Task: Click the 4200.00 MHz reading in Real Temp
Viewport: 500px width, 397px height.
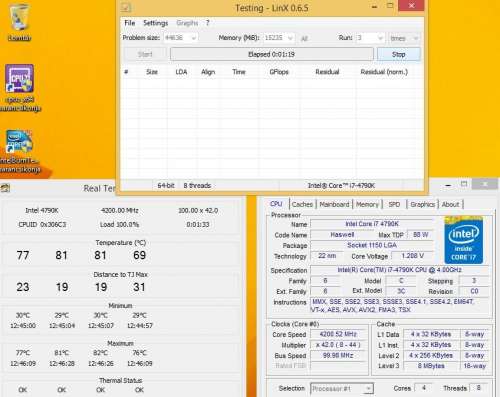Action: click(x=119, y=211)
